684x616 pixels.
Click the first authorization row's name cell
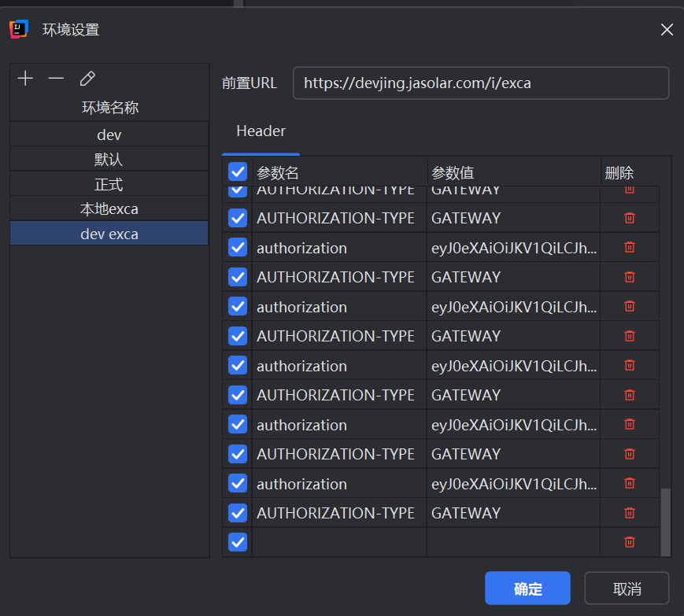[339, 248]
